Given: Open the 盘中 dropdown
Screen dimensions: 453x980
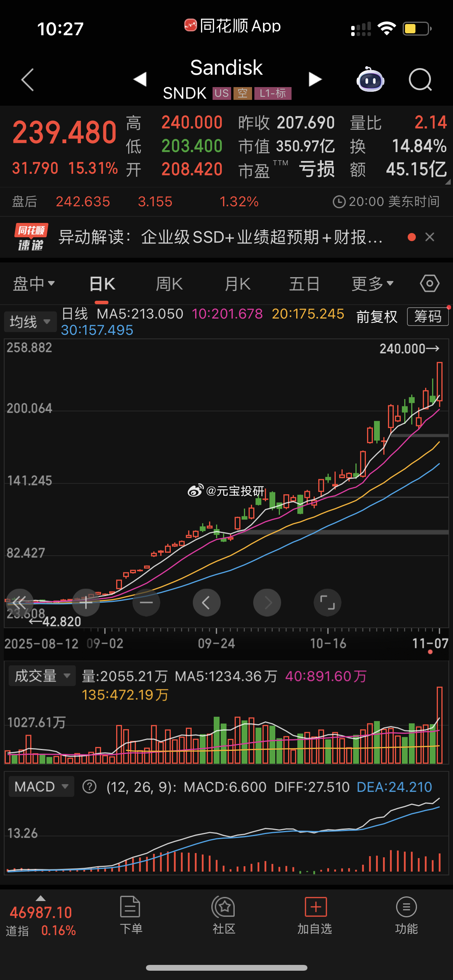Looking at the screenshot, I should point(34,284).
